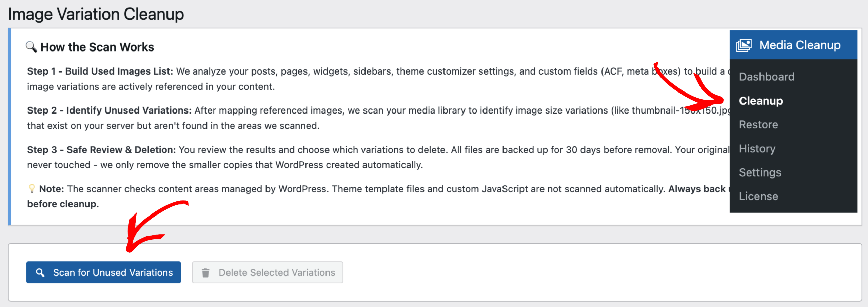This screenshot has width=868, height=307.
Task: Open the License menu item
Action: pos(758,196)
